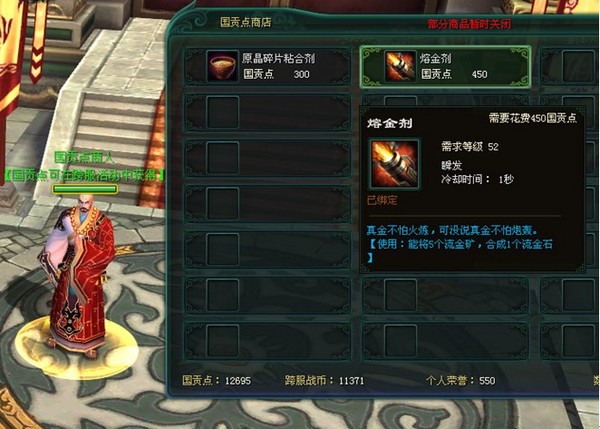This screenshot has width=600, height=429.
Task: Click the empty slot in bottom middle column
Action: (x=400, y=341)
